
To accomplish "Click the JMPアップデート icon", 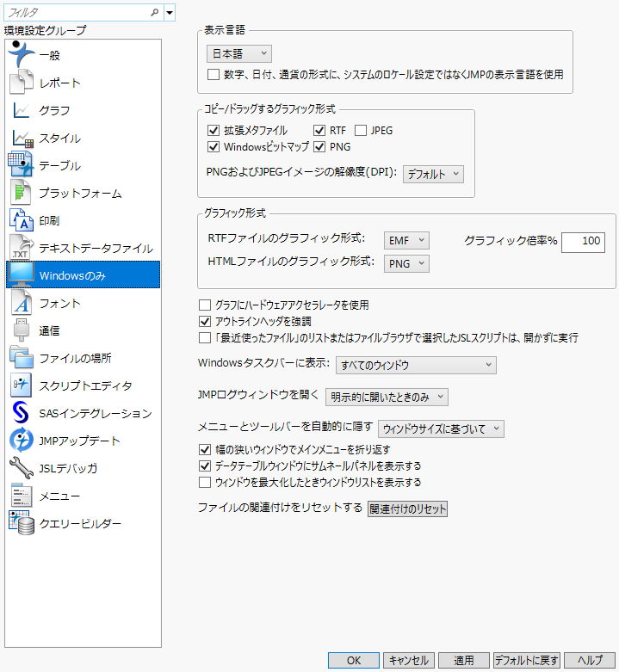I will tap(21, 441).
